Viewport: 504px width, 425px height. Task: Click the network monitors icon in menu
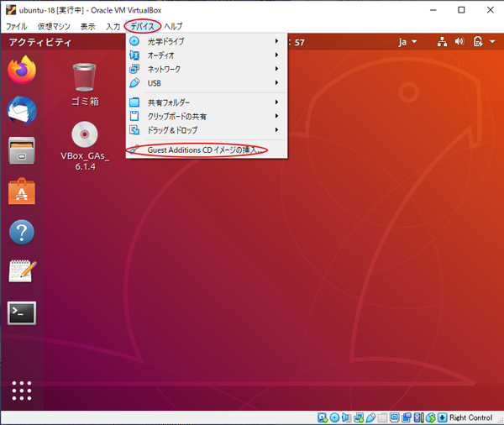[134, 69]
